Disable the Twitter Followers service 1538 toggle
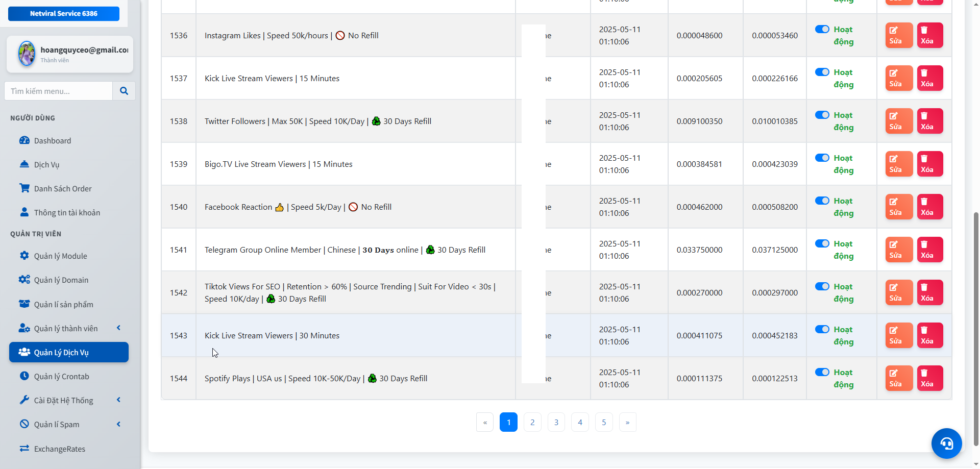 pyautogui.click(x=822, y=115)
